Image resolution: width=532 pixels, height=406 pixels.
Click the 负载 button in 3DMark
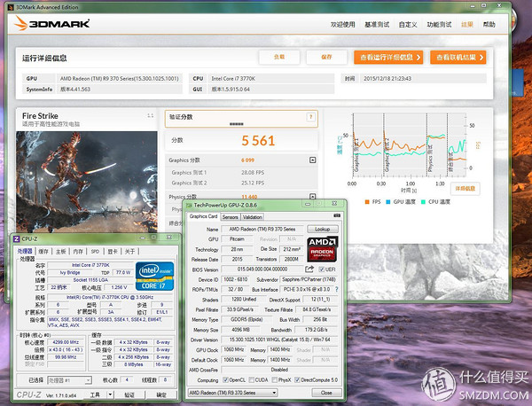pos(279,57)
